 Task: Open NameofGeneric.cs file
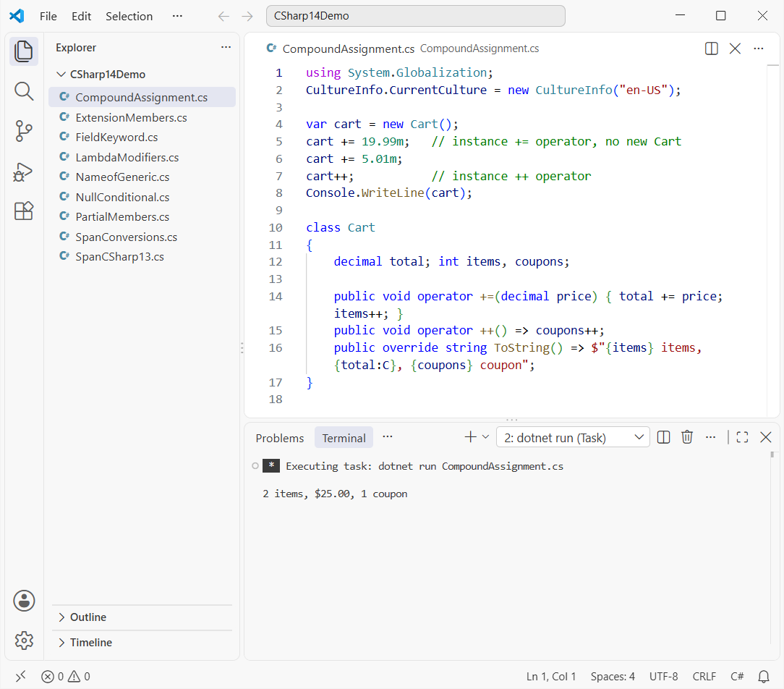142,177
